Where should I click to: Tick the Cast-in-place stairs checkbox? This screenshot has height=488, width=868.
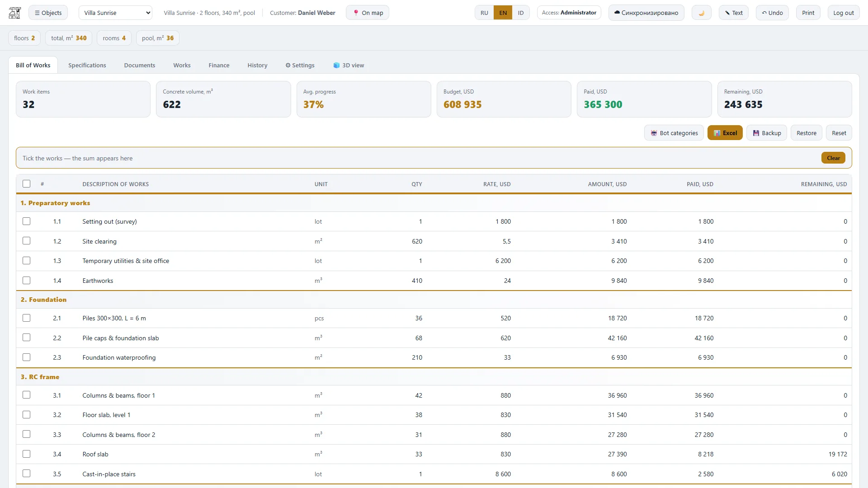[x=27, y=474]
